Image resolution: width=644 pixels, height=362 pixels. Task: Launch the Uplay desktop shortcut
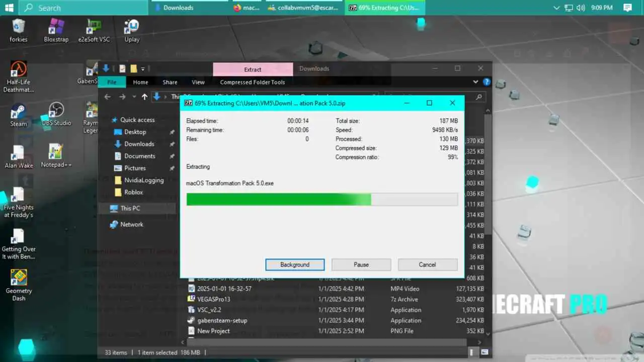(x=132, y=30)
